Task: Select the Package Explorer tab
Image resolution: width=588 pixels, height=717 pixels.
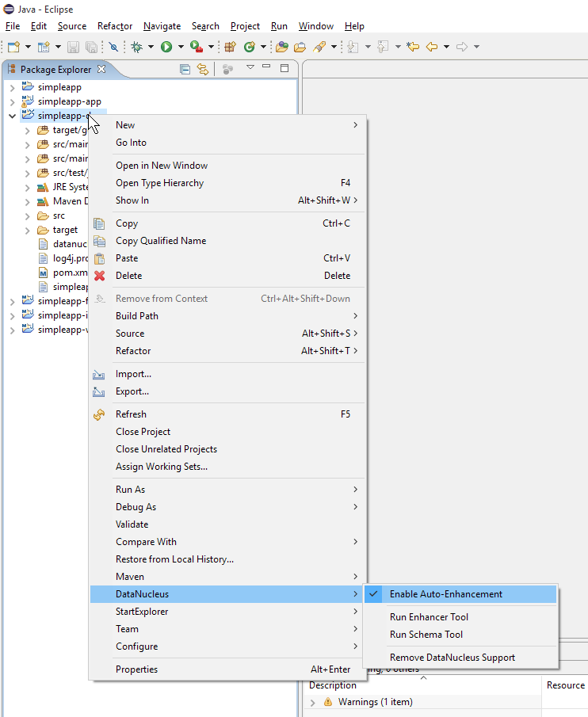Action: 55,70
